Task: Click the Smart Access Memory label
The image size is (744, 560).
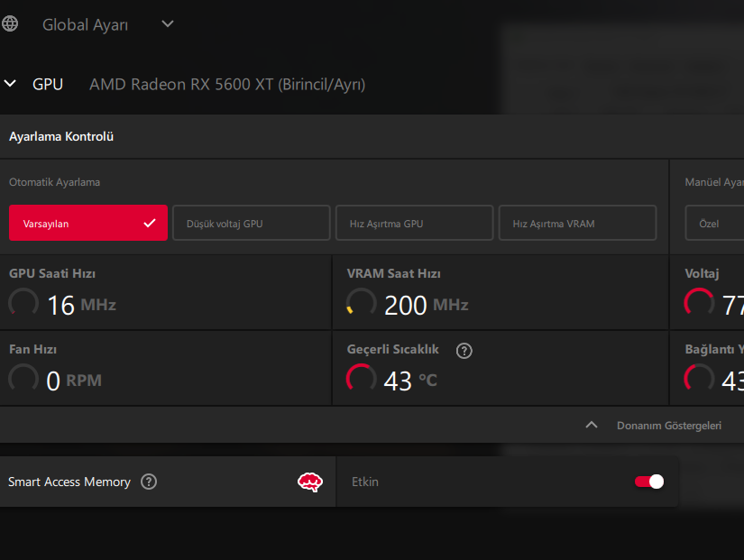Action: click(x=69, y=482)
